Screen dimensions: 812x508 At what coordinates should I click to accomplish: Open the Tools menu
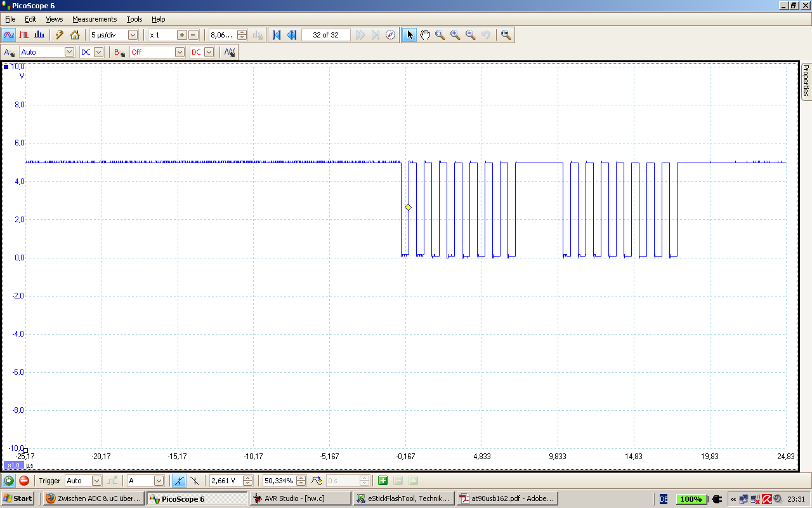[x=134, y=19]
